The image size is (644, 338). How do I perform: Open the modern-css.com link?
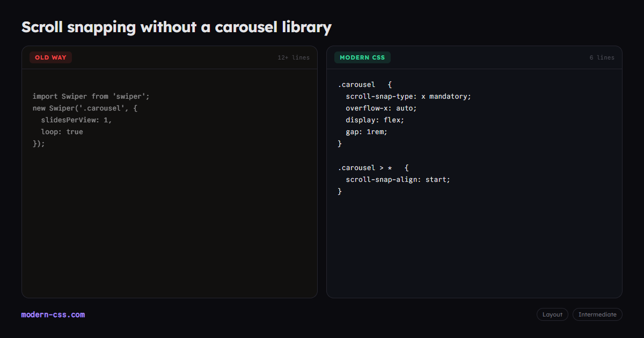coord(53,315)
